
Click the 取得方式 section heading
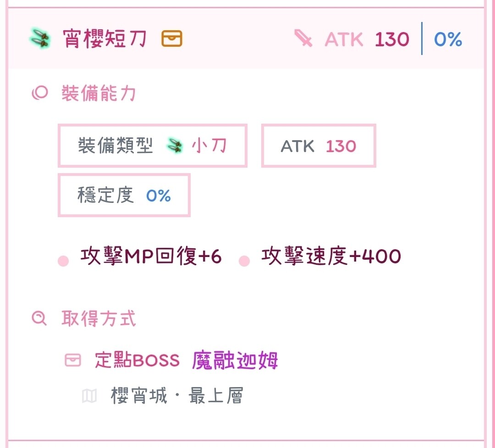[99, 318]
